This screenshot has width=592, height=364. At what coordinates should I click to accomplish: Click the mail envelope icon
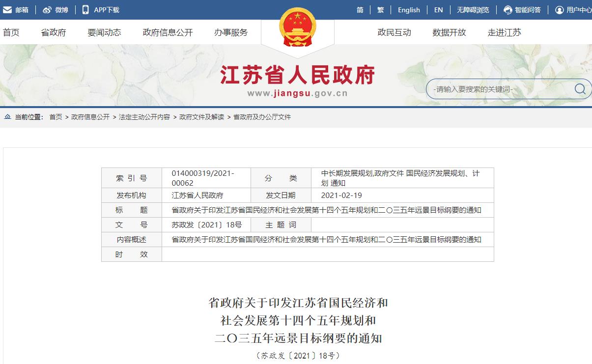pyautogui.click(x=7, y=10)
